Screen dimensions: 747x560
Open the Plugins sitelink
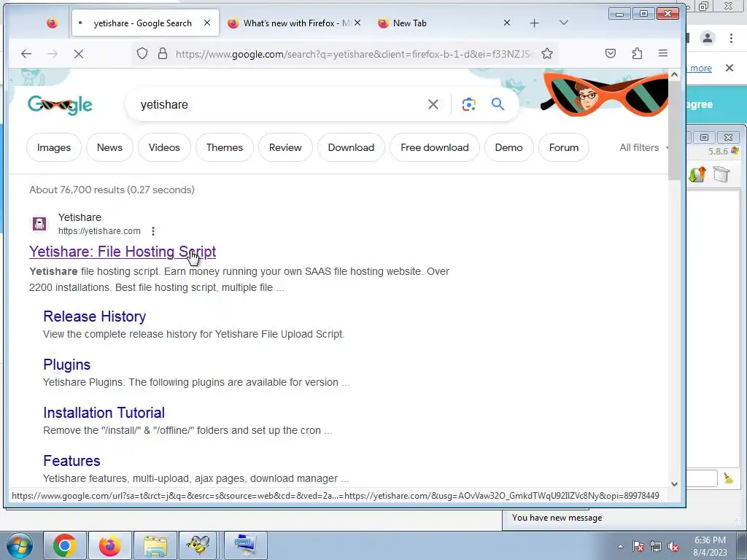(x=66, y=365)
